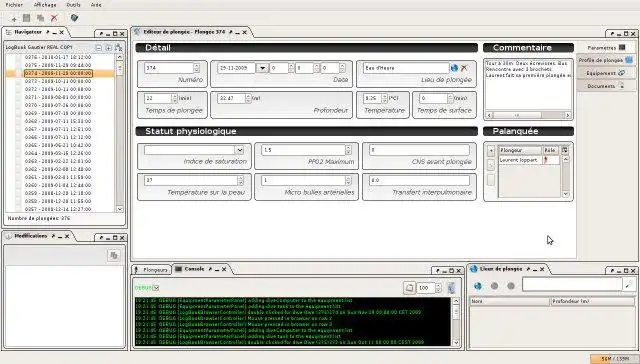
Task: Click the console line count spinner
Action: (438, 288)
